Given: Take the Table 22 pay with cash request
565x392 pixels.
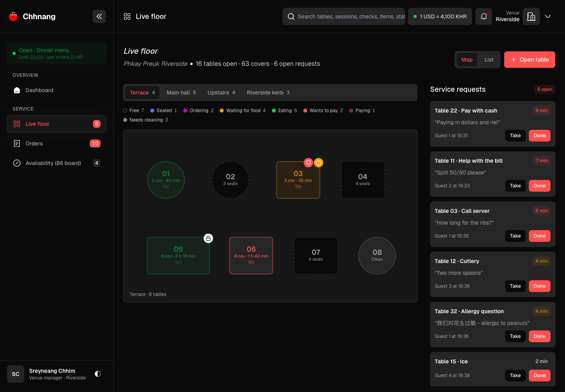Looking at the screenshot, I should tap(515, 136).
